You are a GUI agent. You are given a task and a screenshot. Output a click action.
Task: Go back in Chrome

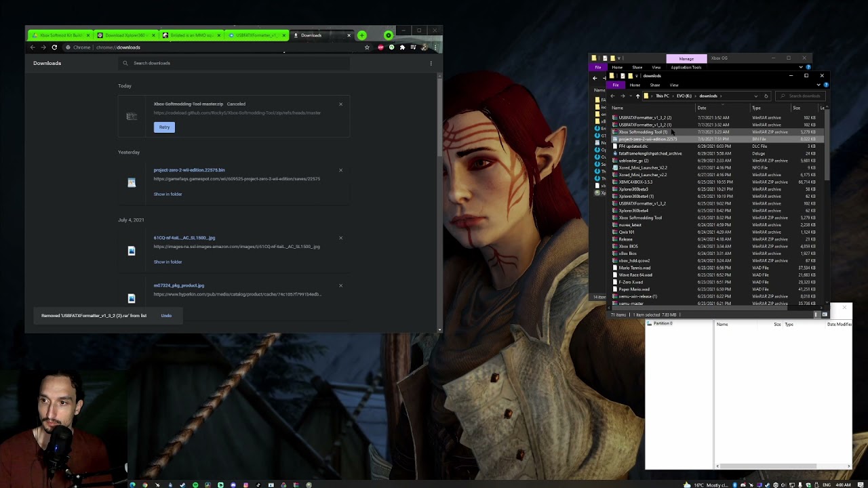[x=32, y=47]
